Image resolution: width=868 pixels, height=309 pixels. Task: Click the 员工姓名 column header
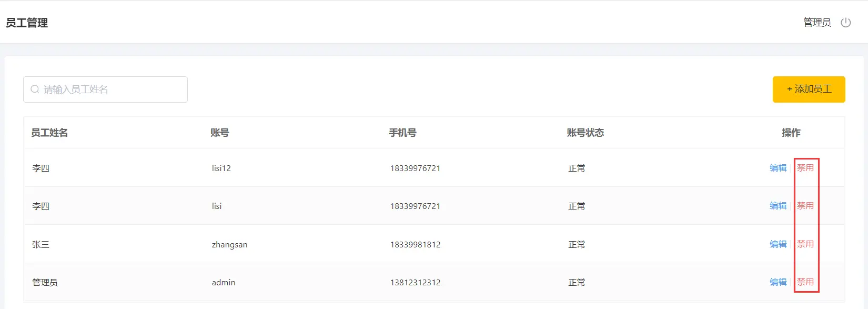coord(49,133)
